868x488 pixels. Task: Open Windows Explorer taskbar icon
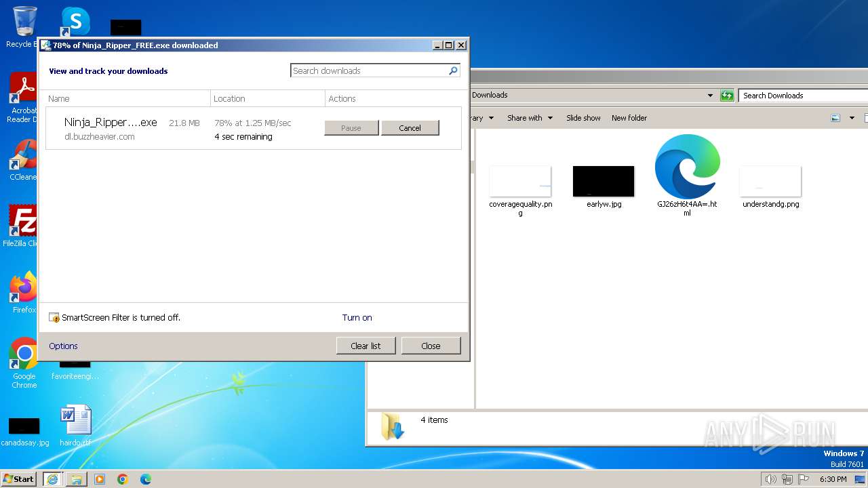tap(76, 479)
